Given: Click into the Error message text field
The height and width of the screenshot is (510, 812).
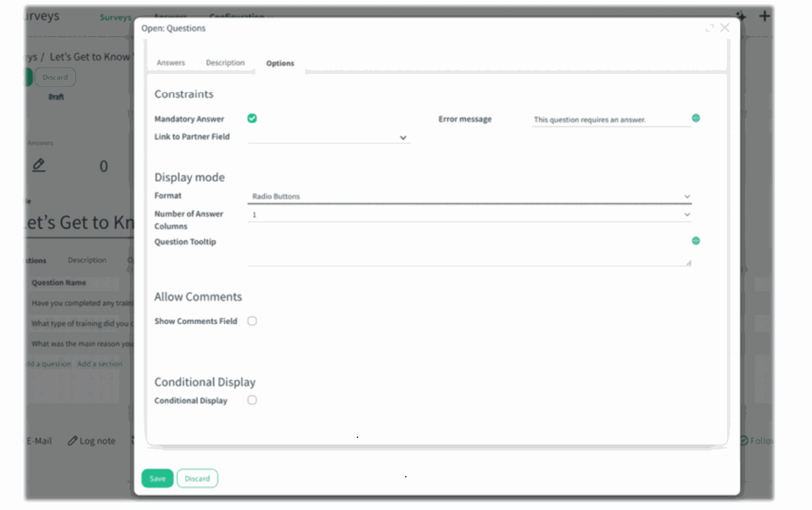Looking at the screenshot, I should click(610, 119).
